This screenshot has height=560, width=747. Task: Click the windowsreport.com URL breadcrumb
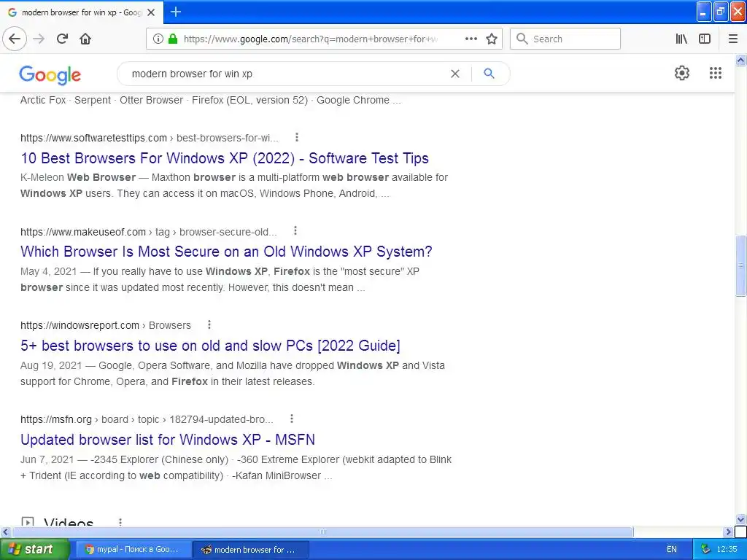click(106, 325)
